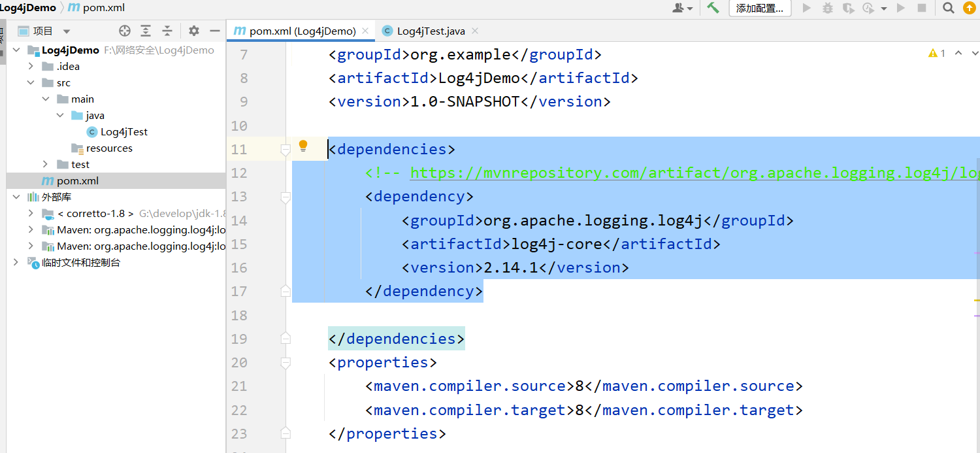
Task: Click the 添加配置... button
Action: coord(760,8)
